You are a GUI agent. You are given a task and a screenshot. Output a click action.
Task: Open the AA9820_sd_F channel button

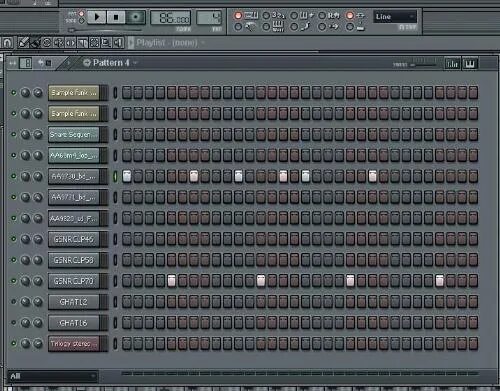click(x=74, y=218)
